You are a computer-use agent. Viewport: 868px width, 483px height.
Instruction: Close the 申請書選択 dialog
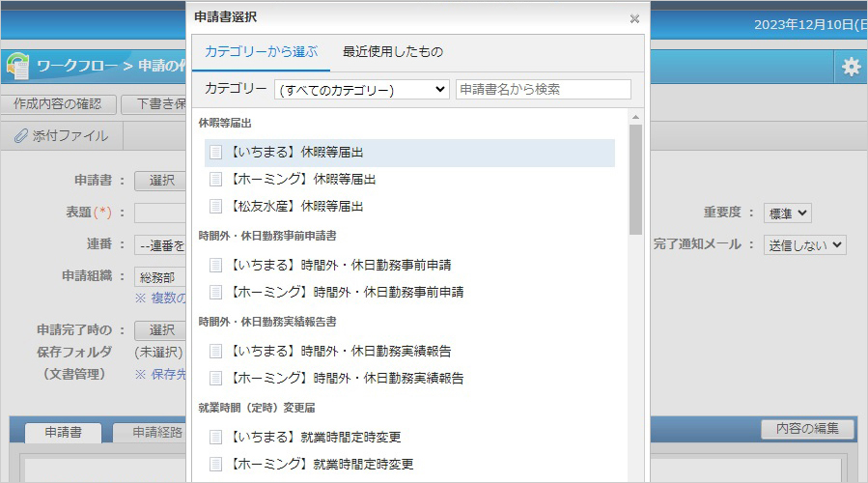(x=634, y=18)
